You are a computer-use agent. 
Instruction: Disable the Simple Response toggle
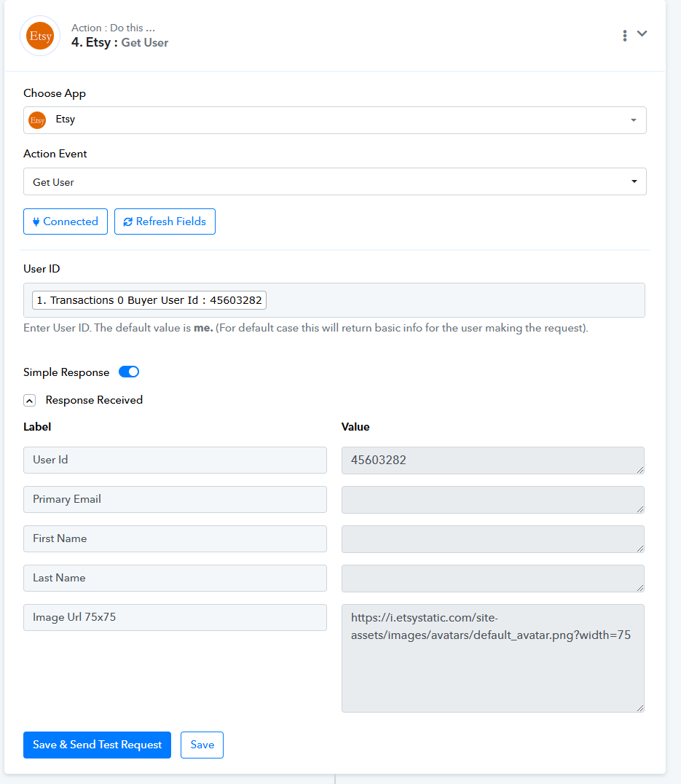click(x=129, y=372)
